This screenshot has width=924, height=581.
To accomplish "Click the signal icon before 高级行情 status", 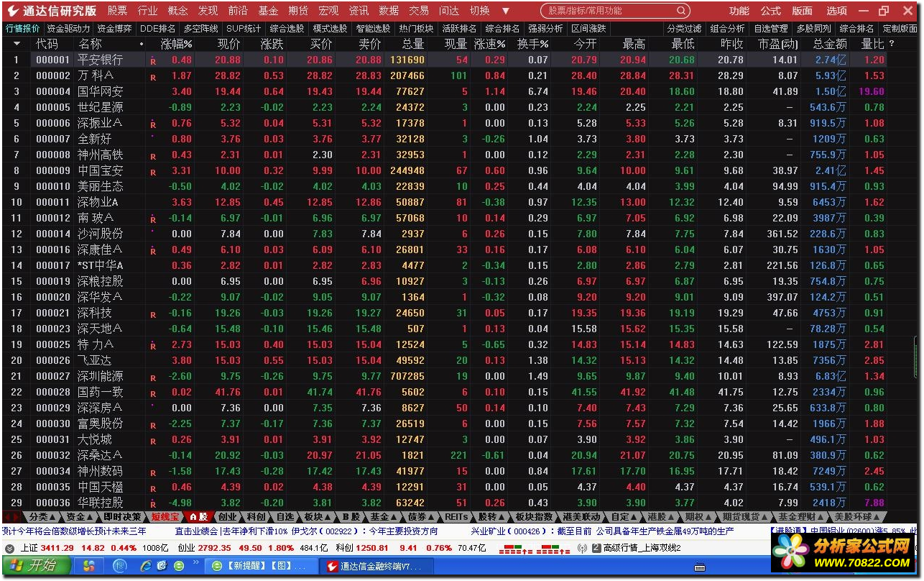I will tap(582, 548).
